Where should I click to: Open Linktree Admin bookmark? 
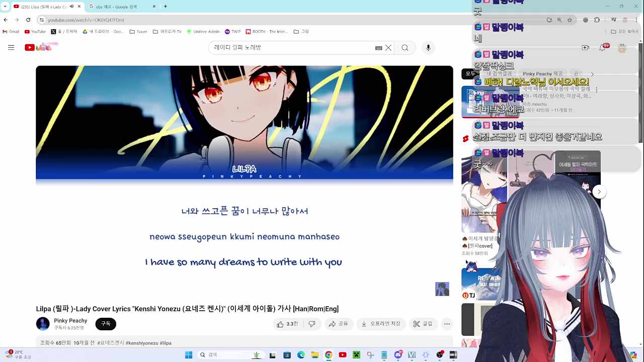pos(203,32)
